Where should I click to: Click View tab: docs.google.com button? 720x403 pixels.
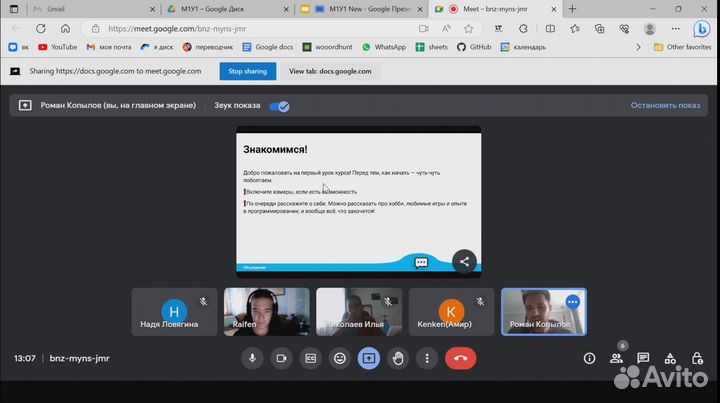pos(330,71)
